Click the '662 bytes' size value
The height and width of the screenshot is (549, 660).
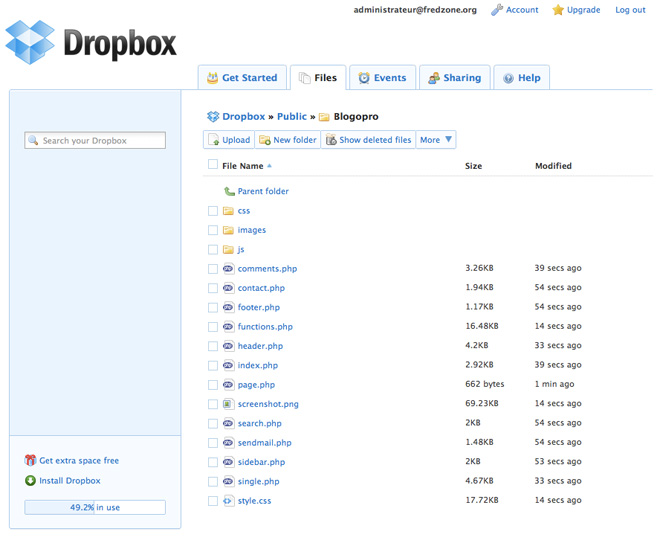(x=485, y=384)
